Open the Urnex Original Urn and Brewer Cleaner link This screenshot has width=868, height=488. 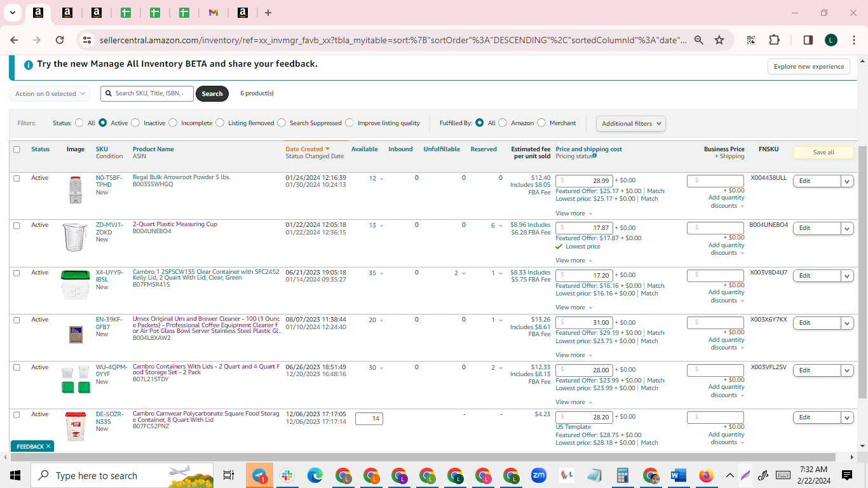coord(207,325)
